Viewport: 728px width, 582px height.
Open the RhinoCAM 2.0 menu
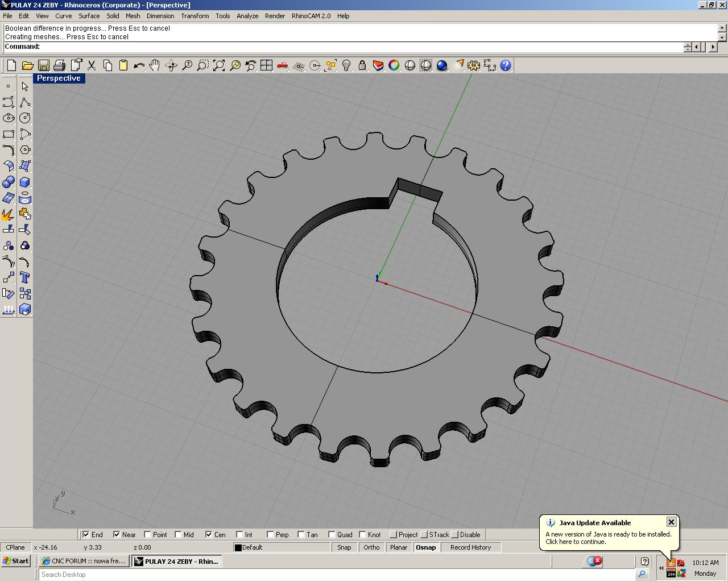pos(311,16)
